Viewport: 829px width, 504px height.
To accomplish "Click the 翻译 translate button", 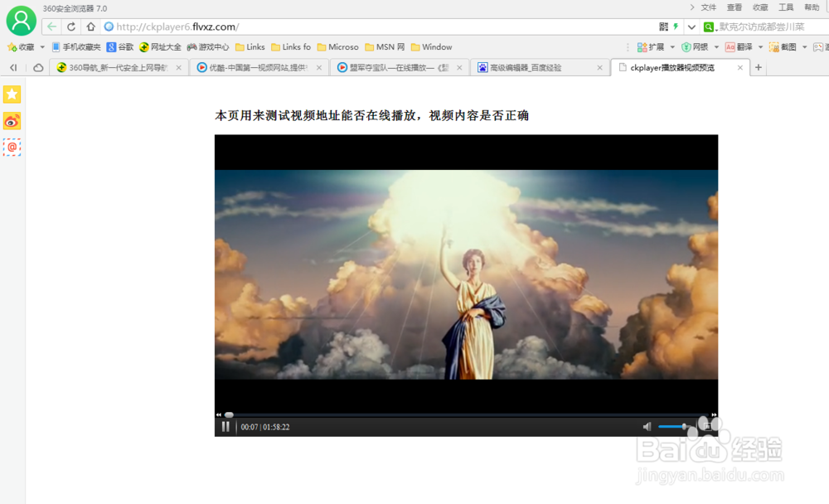I will [x=739, y=47].
